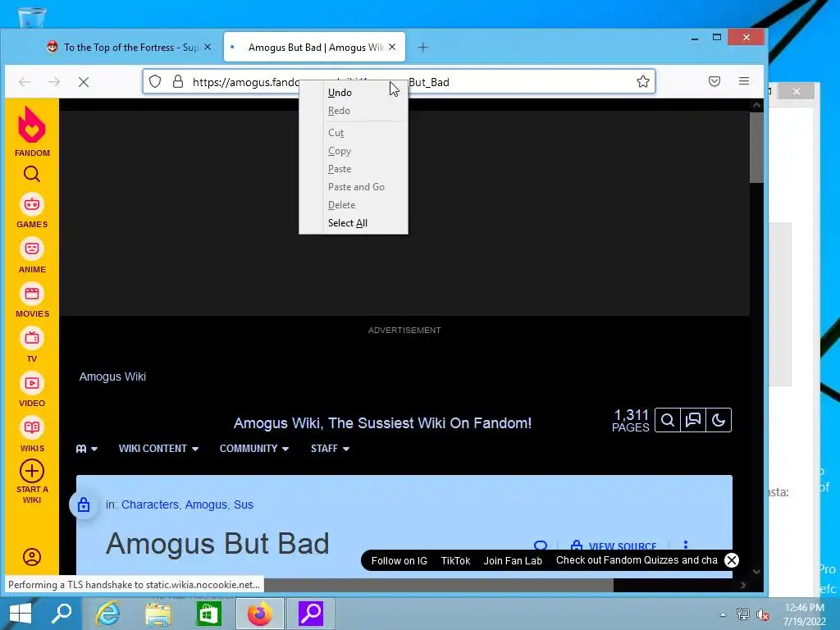
Task: Switch to the Amogus But Bad tab
Action: coord(314,47)
